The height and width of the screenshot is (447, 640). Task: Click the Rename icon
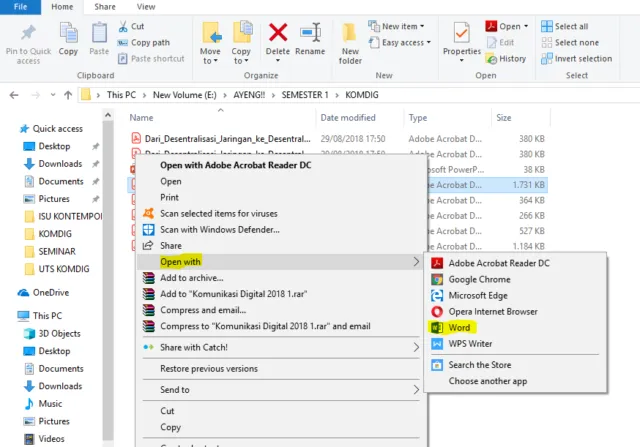point(310,32)
